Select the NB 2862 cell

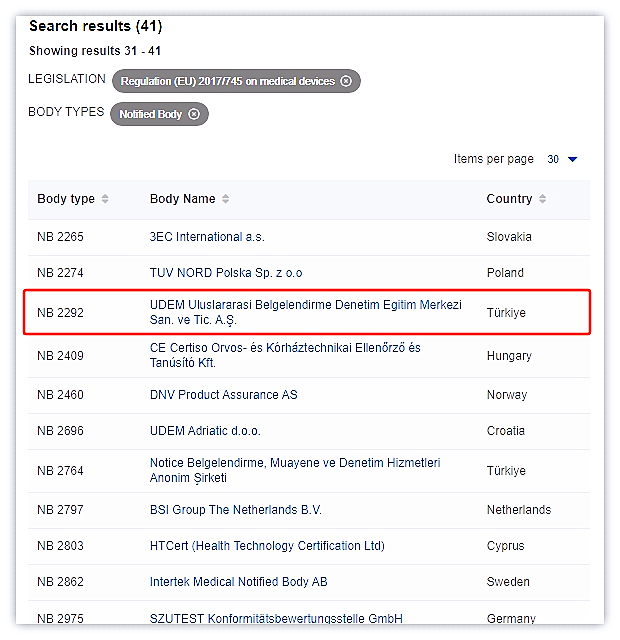point(60,582)
